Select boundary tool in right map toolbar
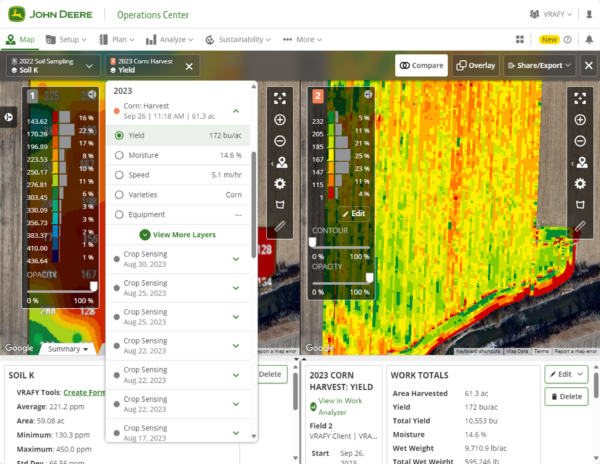The image size is (600, 464). pos(580,205)
